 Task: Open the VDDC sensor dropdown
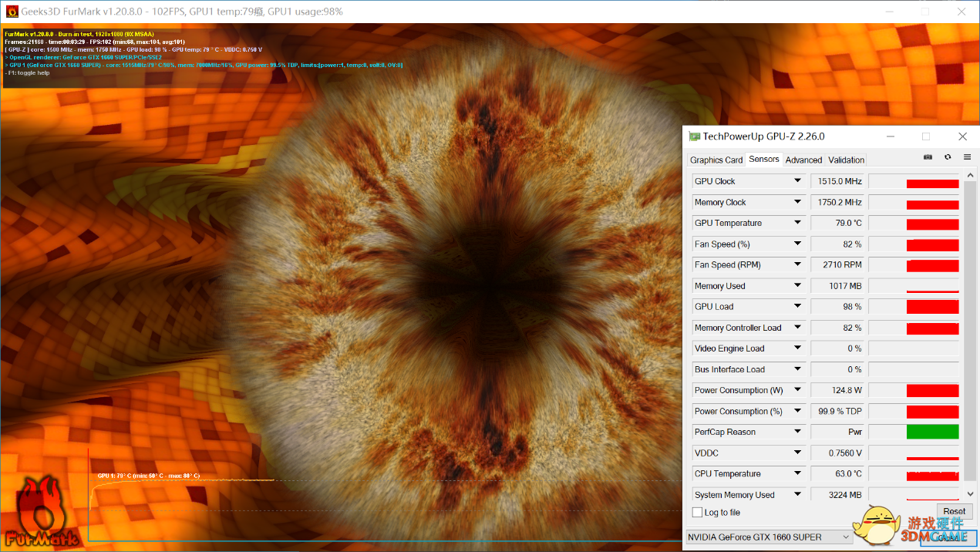tap(798, 453)
